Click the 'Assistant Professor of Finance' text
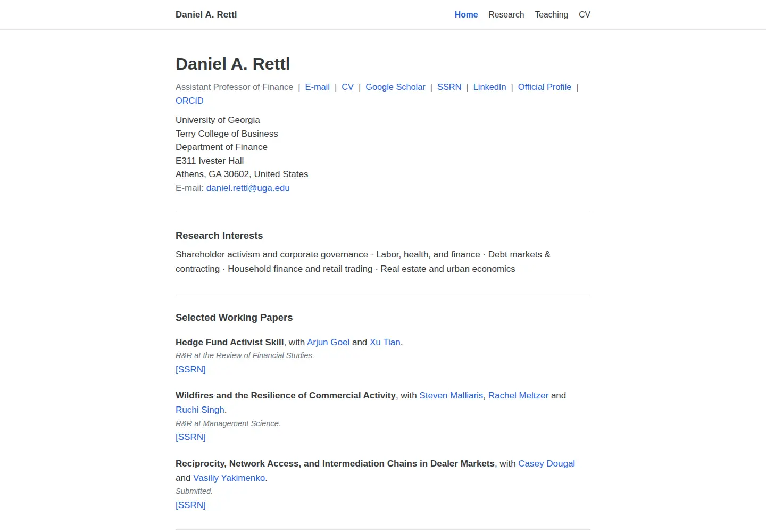The width and height of the screenshot is (766, 532). (234, 87)
